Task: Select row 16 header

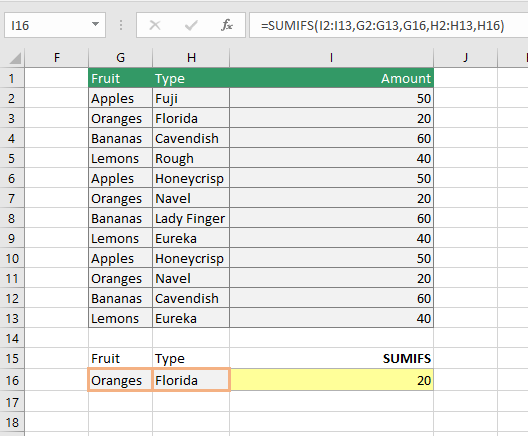Action: coord(12,380)
